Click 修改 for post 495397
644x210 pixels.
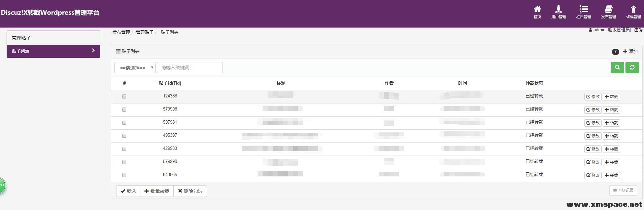[x=593, y=136]
